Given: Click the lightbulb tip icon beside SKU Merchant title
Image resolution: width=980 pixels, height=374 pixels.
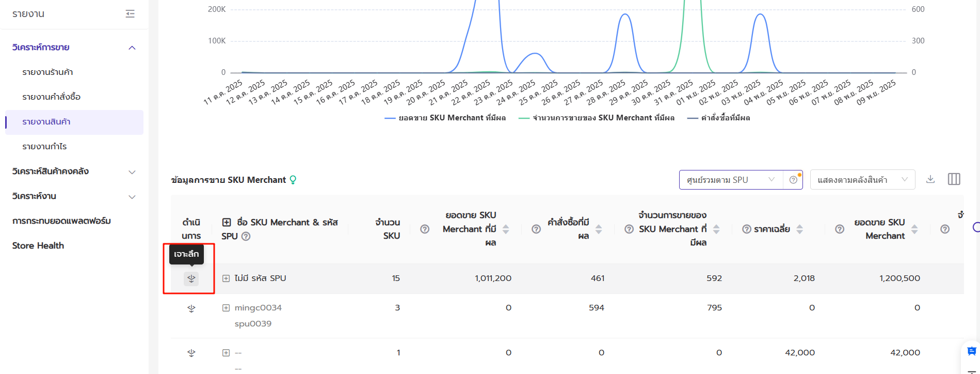Looking at the screenshot, I should point(293,180).
